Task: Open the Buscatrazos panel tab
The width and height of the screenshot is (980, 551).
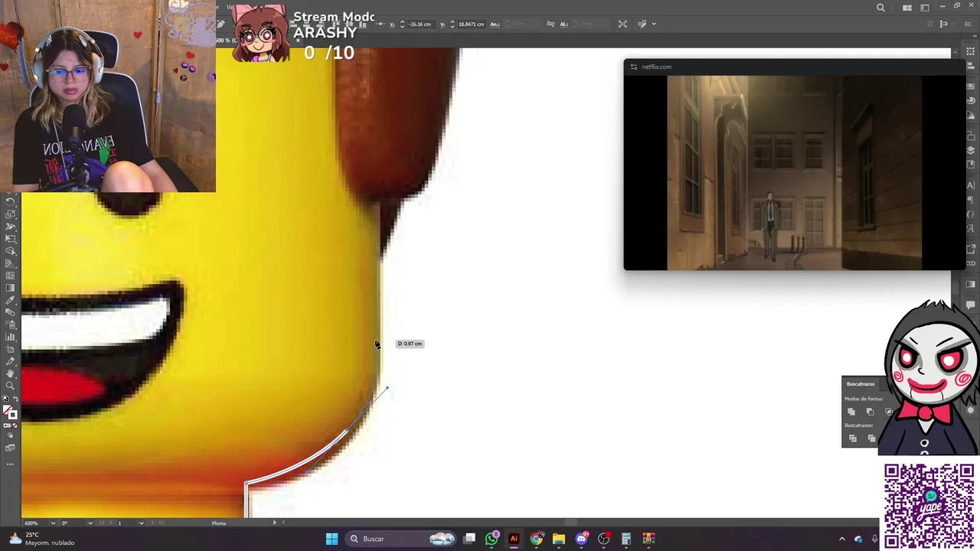Action: [x=861, y=383]
